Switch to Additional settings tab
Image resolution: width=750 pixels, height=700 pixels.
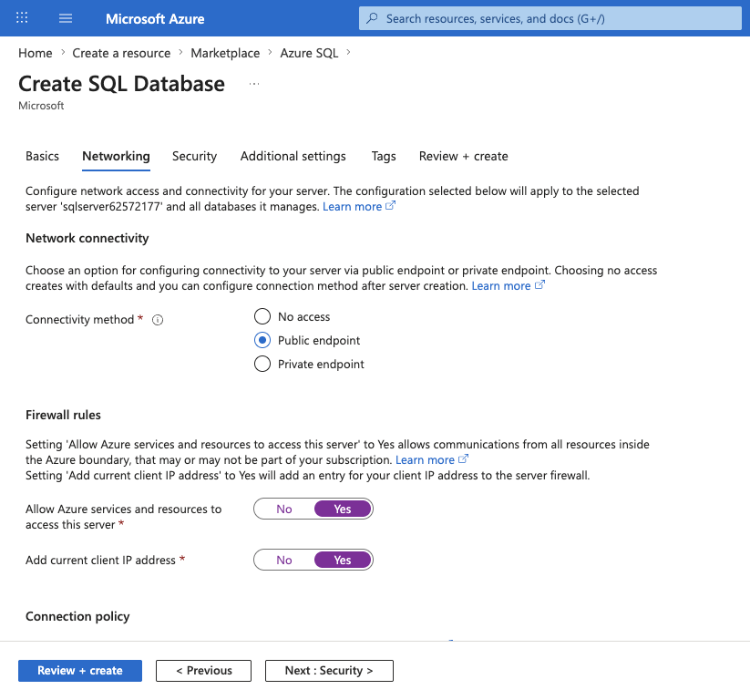293,157
